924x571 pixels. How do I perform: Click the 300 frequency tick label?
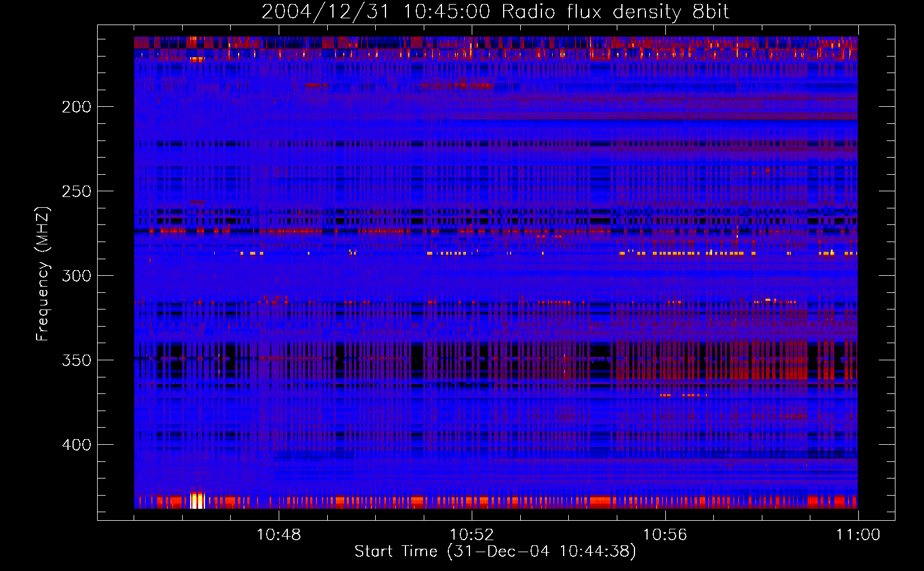coord(77,276)
